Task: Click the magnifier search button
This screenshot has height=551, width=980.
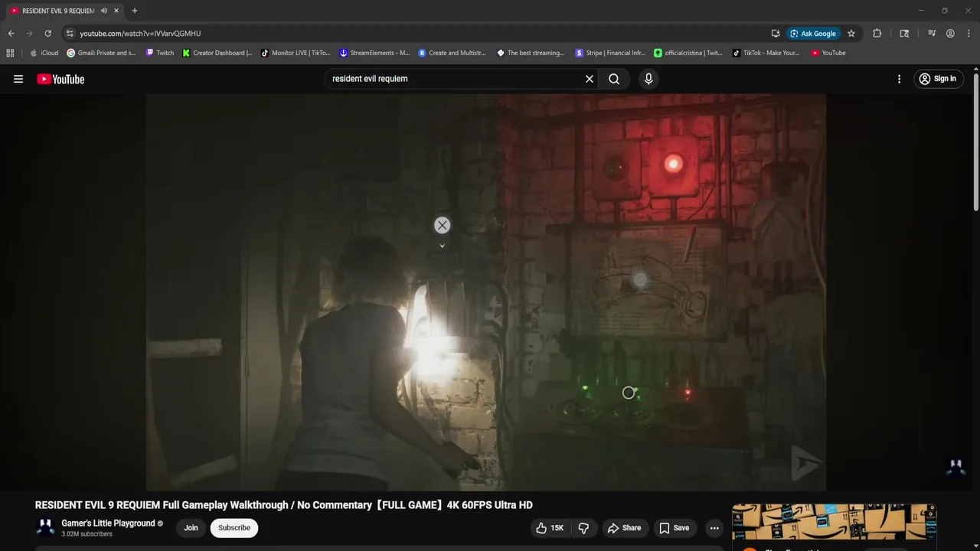Action: (614, 79)
